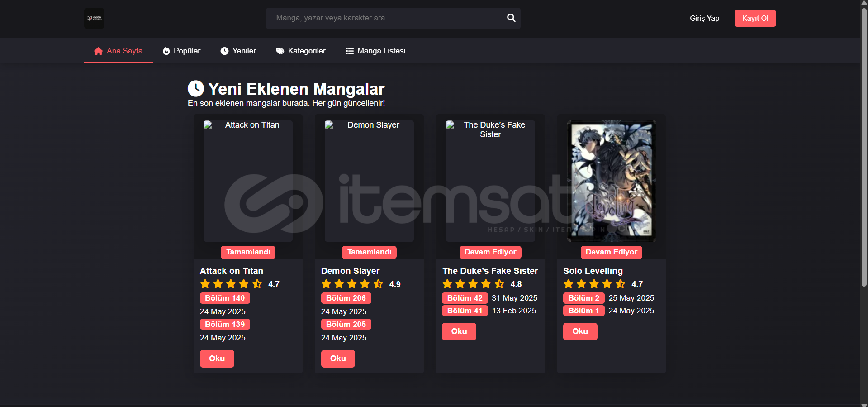This screenshot has height=407, width=868.
Task: Click the search magnifier icon
Action: 511,18
